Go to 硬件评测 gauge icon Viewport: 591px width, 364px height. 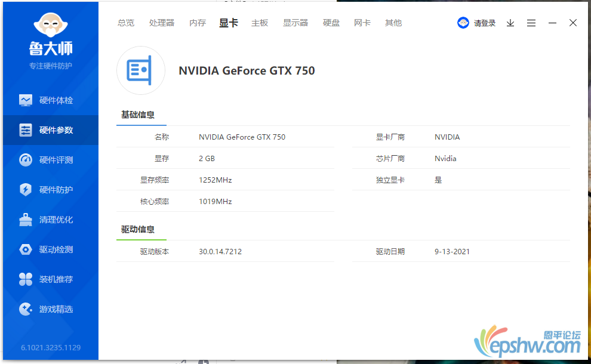pos(26,160)
